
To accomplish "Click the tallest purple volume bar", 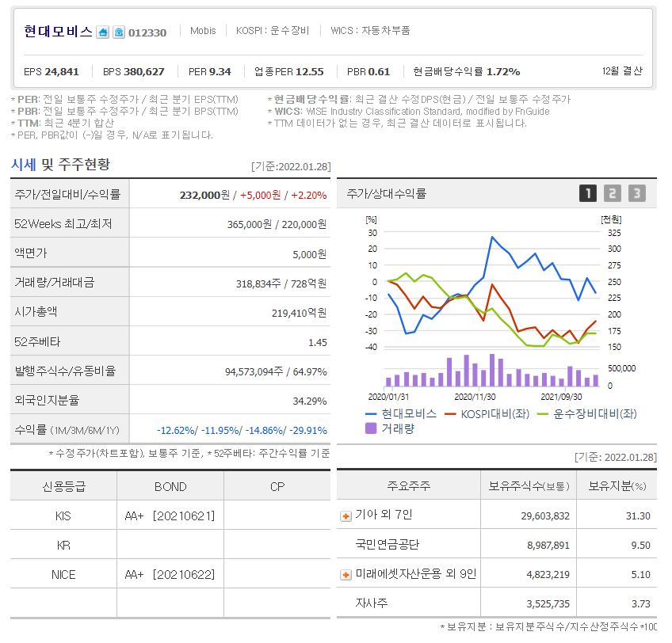I will click(x=492, y=370).
